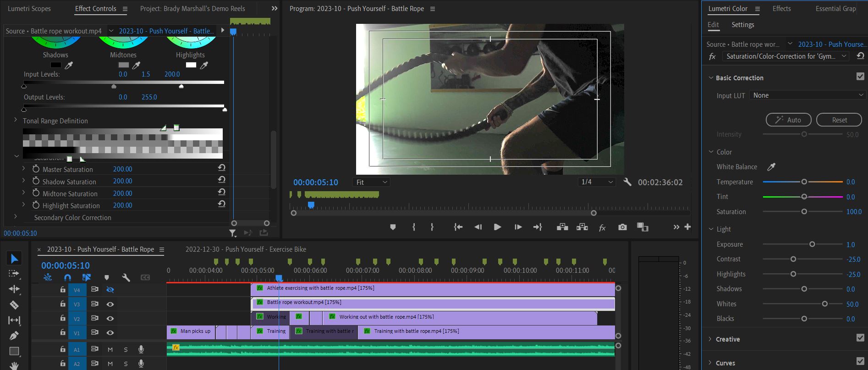Open the Settings tab in Lumetri Color
This screenshot has height=370, width=868.
tap(742, 25)
